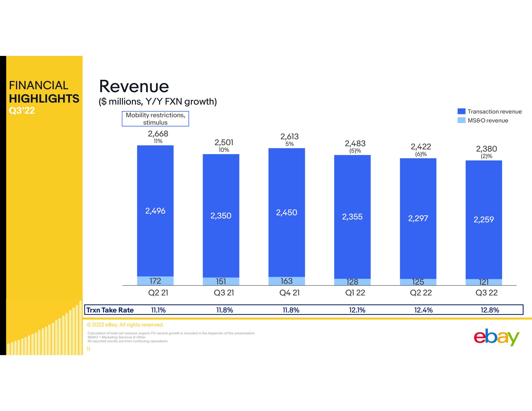This screenshot has width=532, height=411.
Task: Click the total revenue value 2,668
Action: tap(158, 134)
